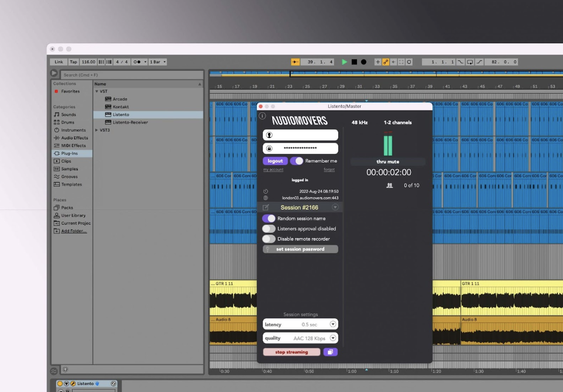563x392 pixels.
Task: Toggle the Punch-In switch
Action: (461, 62)
